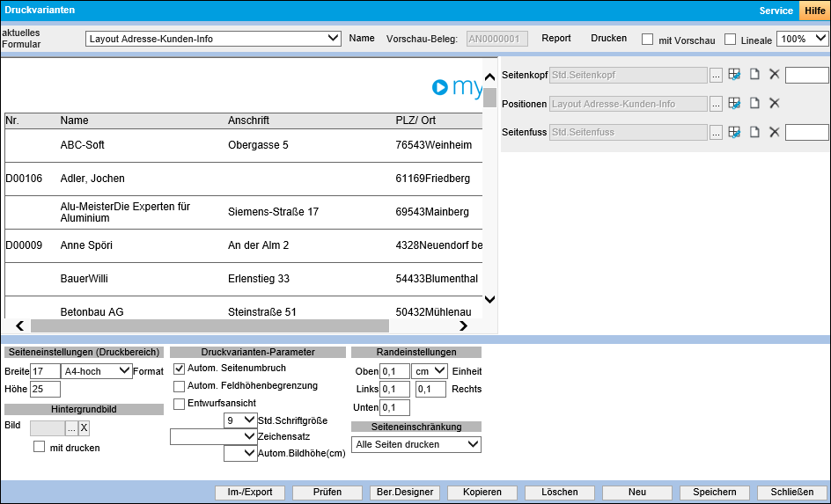Open the Alle Seiten drucken dropdown
This screenshot has width=831, height=504.
416,444
